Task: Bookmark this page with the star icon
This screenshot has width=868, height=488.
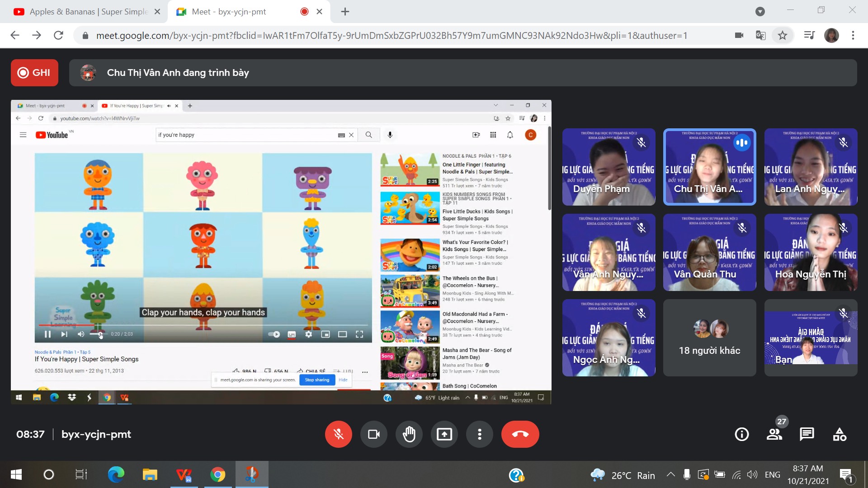Action: point(783,35)
